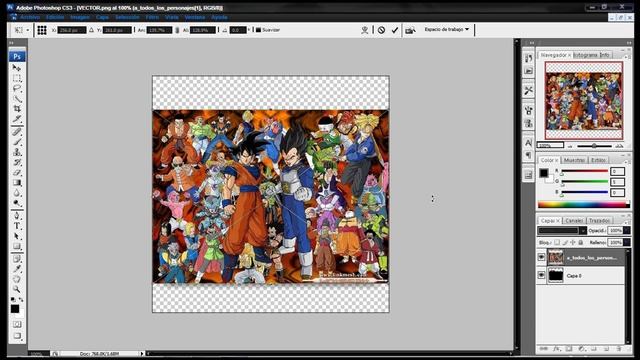
Task: Select the Shape tool
Action: coord(17,246)
